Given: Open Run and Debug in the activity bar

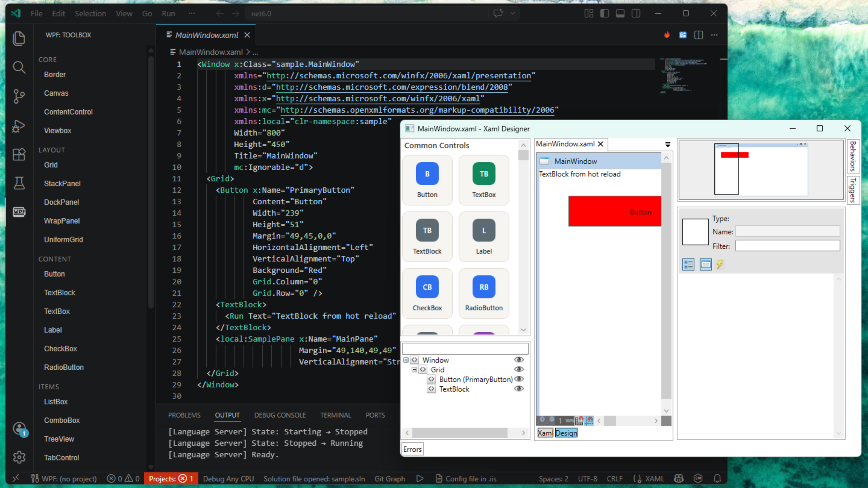Looking at the screenshot, I should 19,126.
